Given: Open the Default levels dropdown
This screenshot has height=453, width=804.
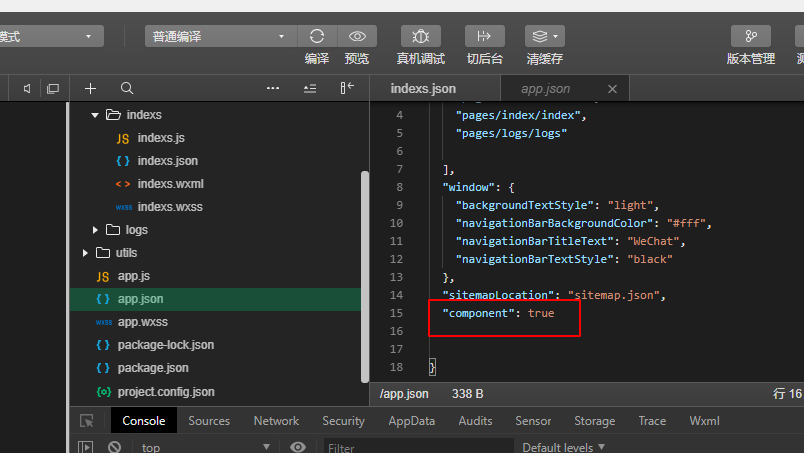Looking at the screenshot, I should click(x=564, y=447).
